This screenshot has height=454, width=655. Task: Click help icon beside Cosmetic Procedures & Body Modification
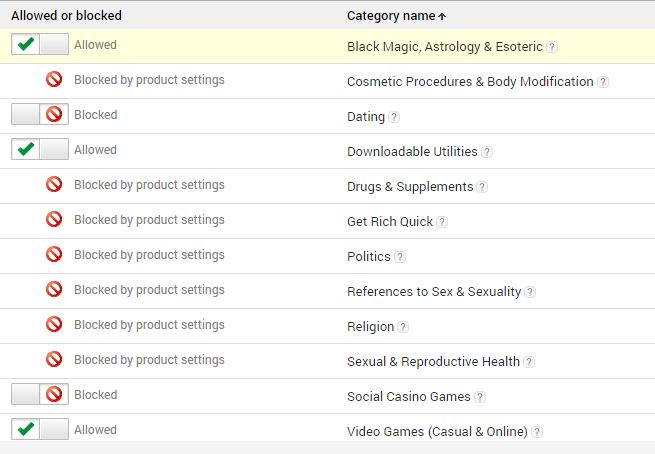[x=603, y=82]
